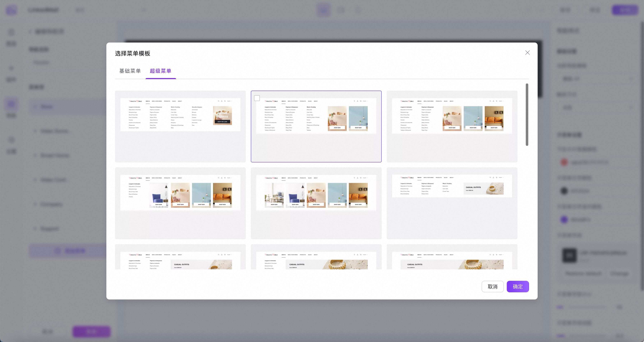Choose the ACTIVE OUTFITS banner template
Viewport: 644px width, 342px height.
180,126
